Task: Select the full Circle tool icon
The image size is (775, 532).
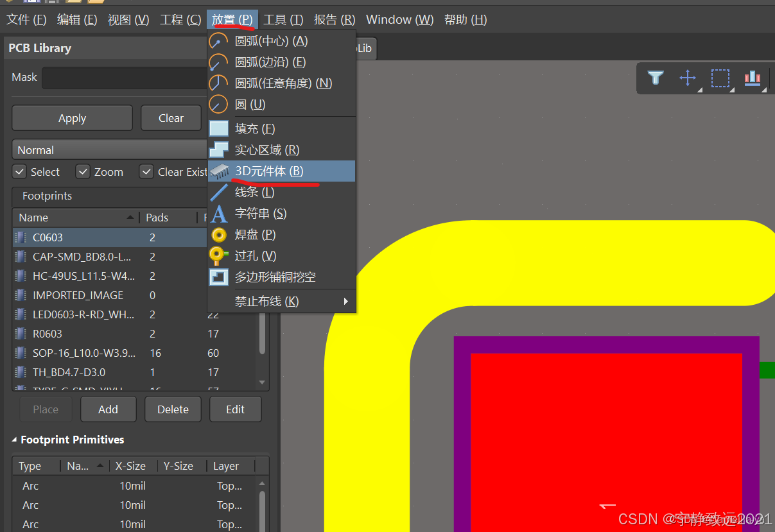Action: coord(219,105)
